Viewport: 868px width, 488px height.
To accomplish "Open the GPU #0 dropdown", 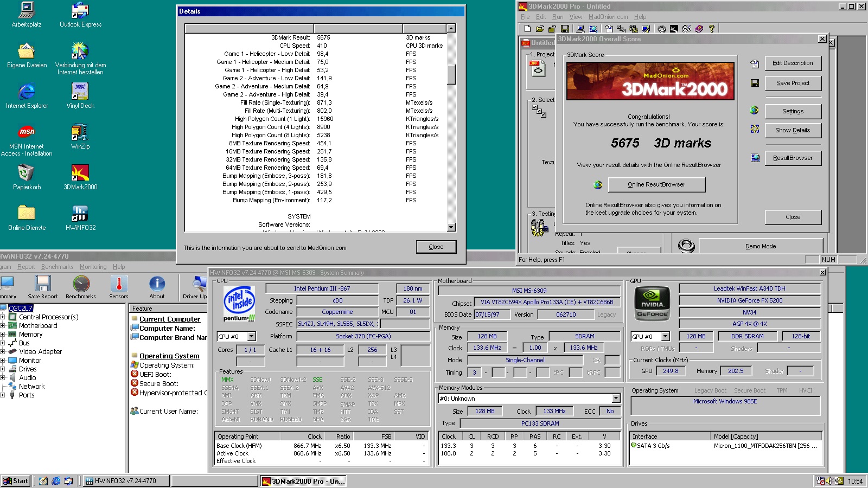I will (x=666, y=336).
